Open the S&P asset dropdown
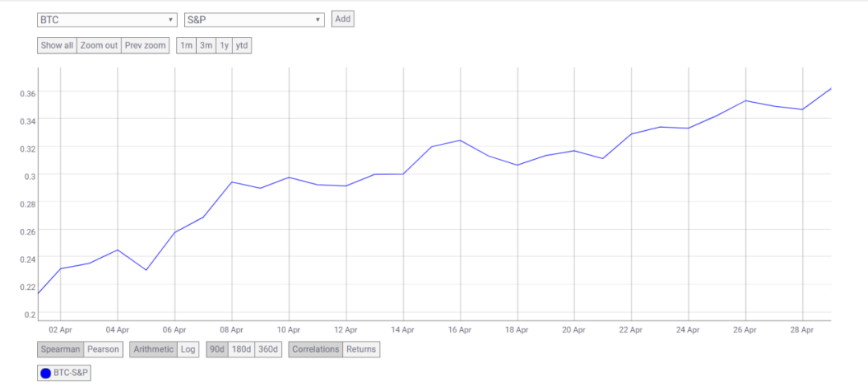 (x=254, y=19)
